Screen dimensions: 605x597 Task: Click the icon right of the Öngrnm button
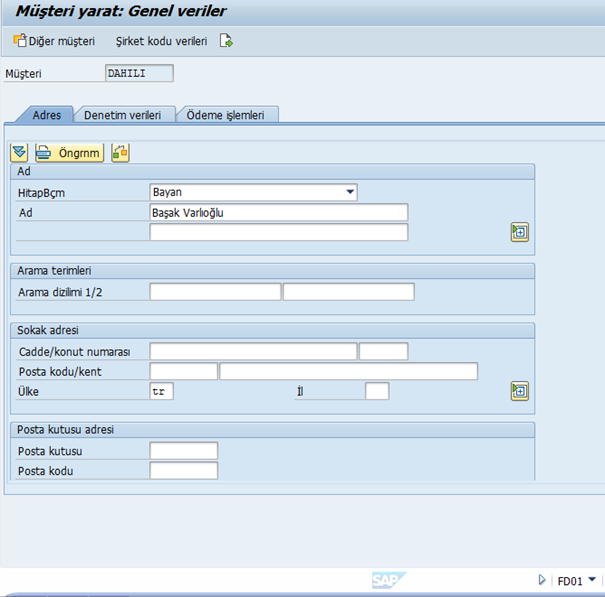click(120, 153)
